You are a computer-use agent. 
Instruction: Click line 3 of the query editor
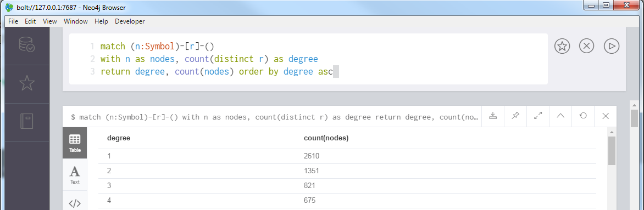(x=216, y=72)
